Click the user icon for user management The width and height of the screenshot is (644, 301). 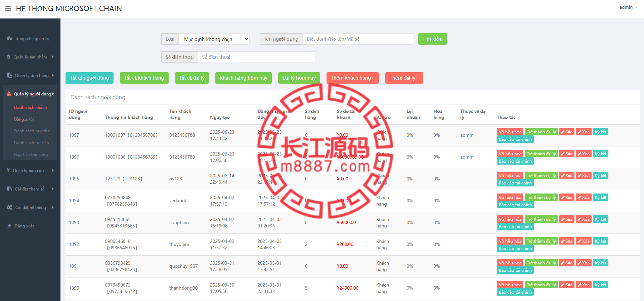[9, 94]
